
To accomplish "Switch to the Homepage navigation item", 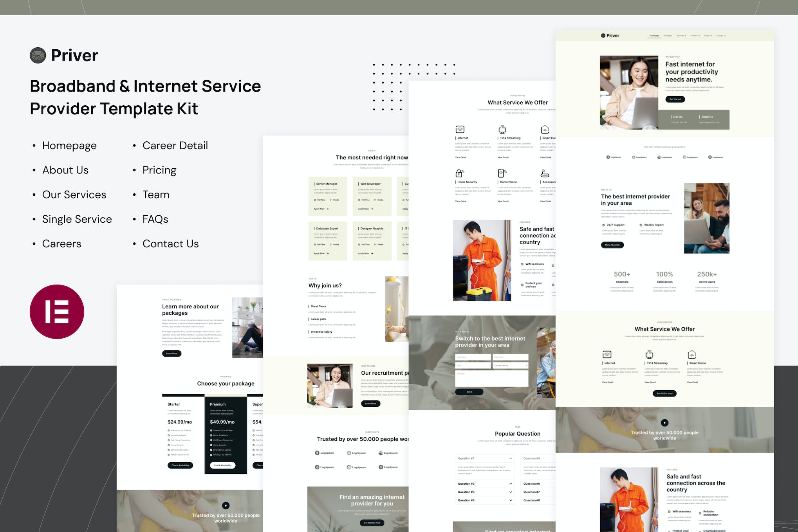I will (654, 36).
